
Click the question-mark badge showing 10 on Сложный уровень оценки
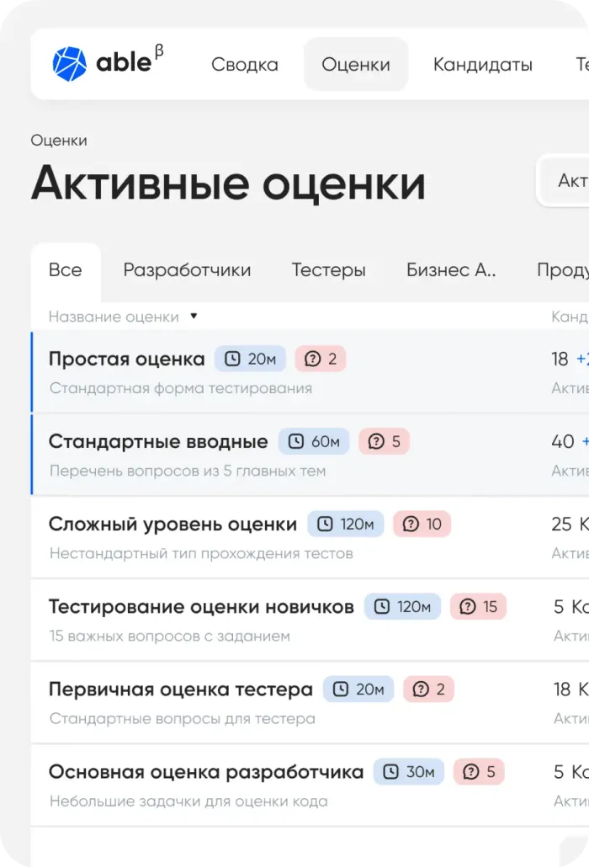(x=422, y=524)
